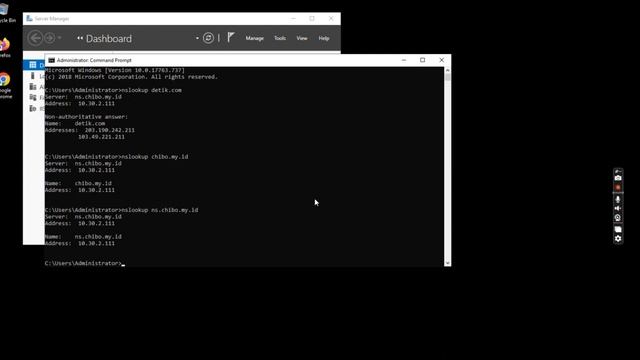
Task: Open the Manage menu
Action: (x=254, y=38)
